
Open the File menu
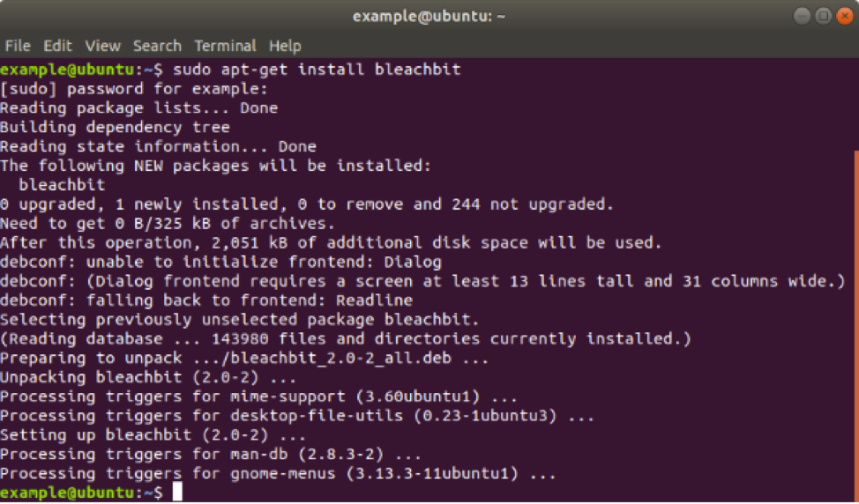point(18,46)
